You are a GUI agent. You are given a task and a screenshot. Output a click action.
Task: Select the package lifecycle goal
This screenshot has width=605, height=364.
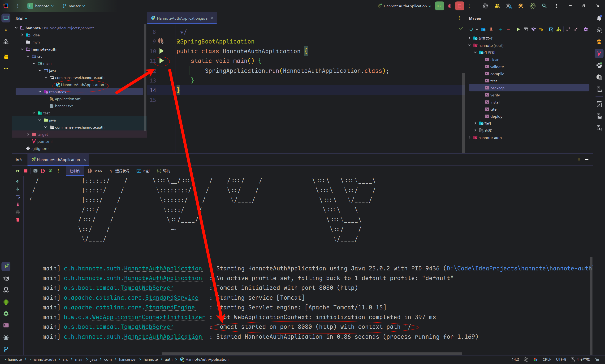(x=497, y=88)
